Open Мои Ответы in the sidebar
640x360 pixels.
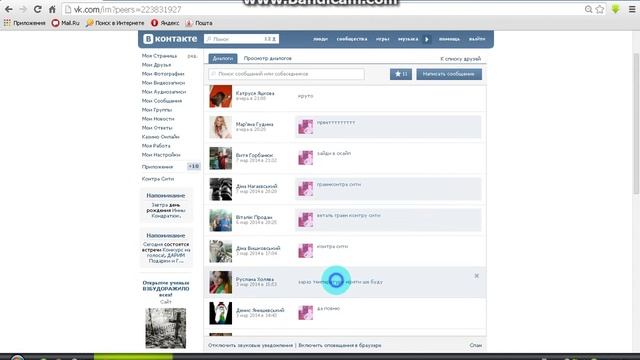157,128
